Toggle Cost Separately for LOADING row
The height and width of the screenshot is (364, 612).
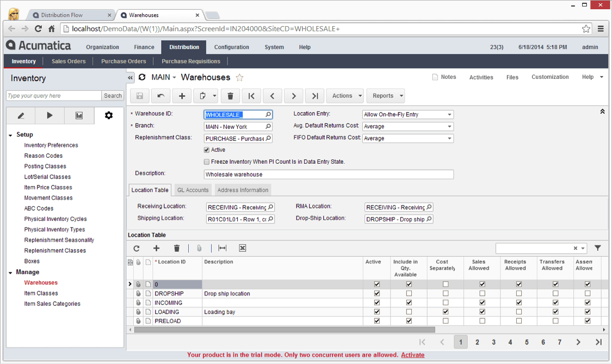point(446,312)
